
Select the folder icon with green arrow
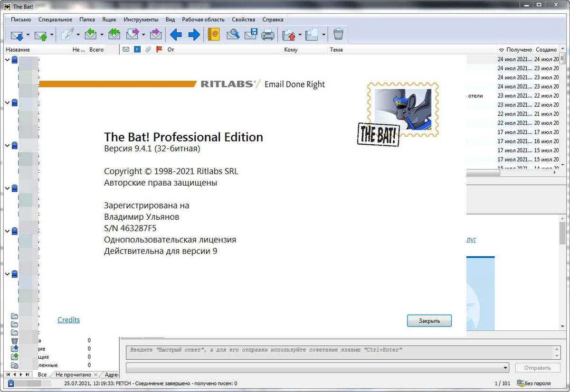(15, 357)
